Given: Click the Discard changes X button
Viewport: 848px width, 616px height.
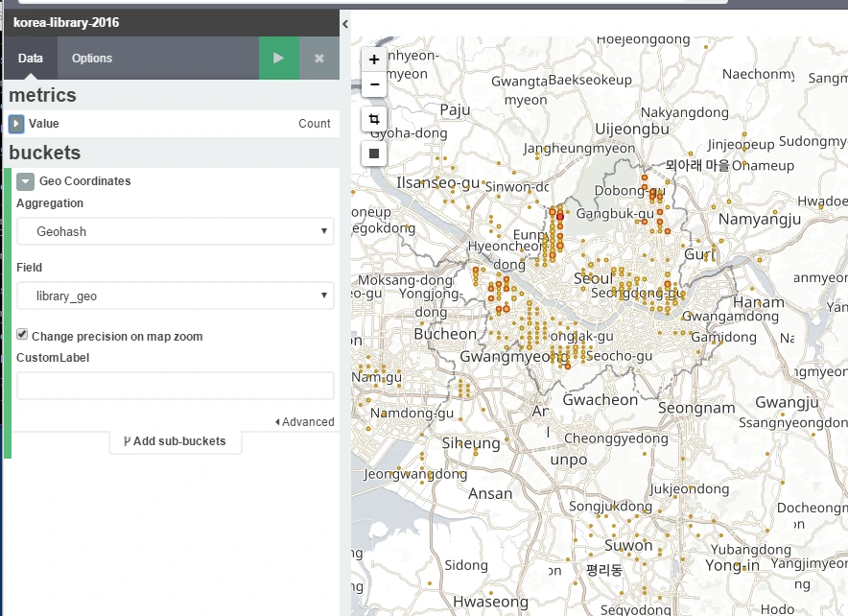Looking at the screenshot, I should 319,59.
